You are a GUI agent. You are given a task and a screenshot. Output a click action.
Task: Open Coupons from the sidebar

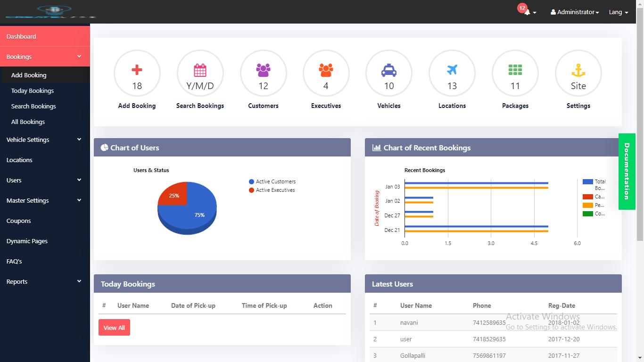[x=19, y=221]
